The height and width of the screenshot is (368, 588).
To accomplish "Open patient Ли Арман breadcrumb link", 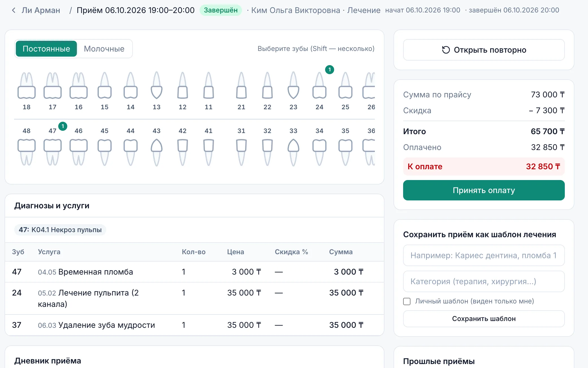I will tap(41, 10).
